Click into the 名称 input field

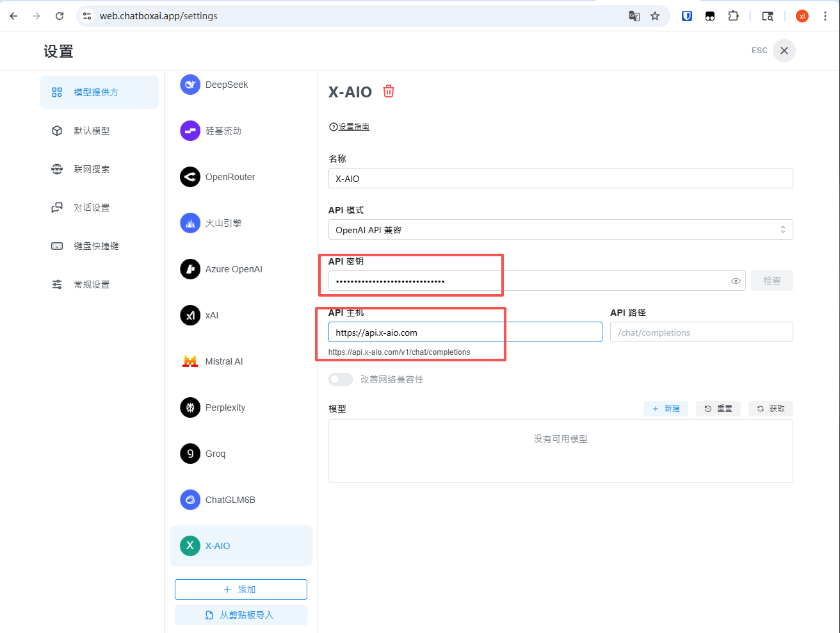[561, 178]
